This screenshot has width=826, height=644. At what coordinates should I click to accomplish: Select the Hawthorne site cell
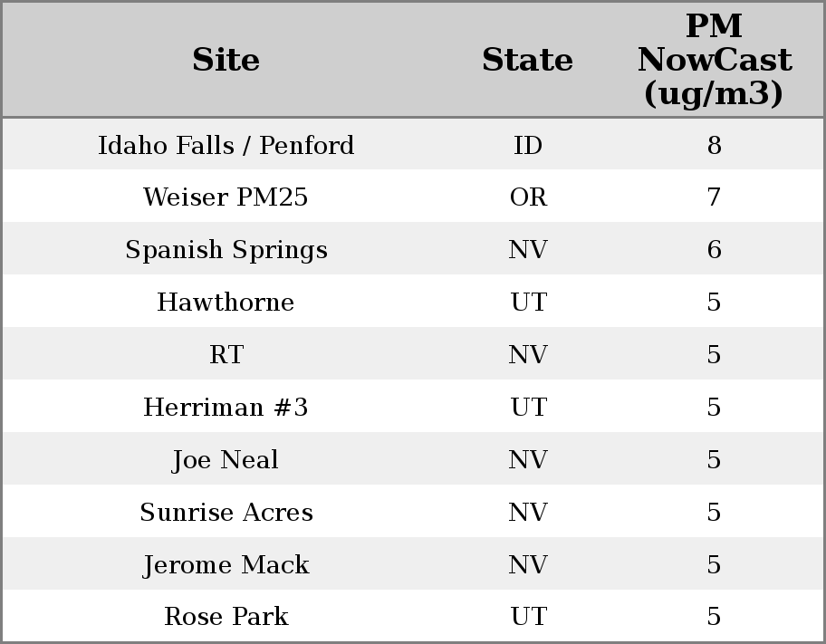(x=226, y=303)
